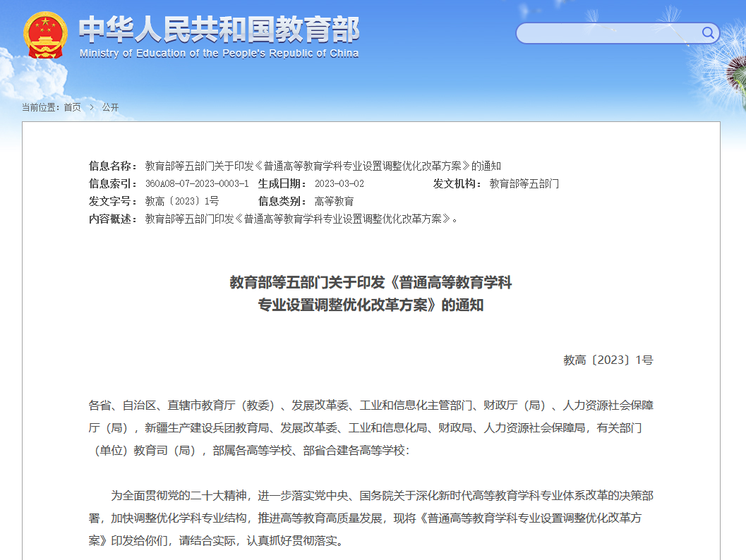746x560 pixels.
Task: Click the breadcrumb chevron after 首页
Action: pyautogui.click(x=91, y=107)
